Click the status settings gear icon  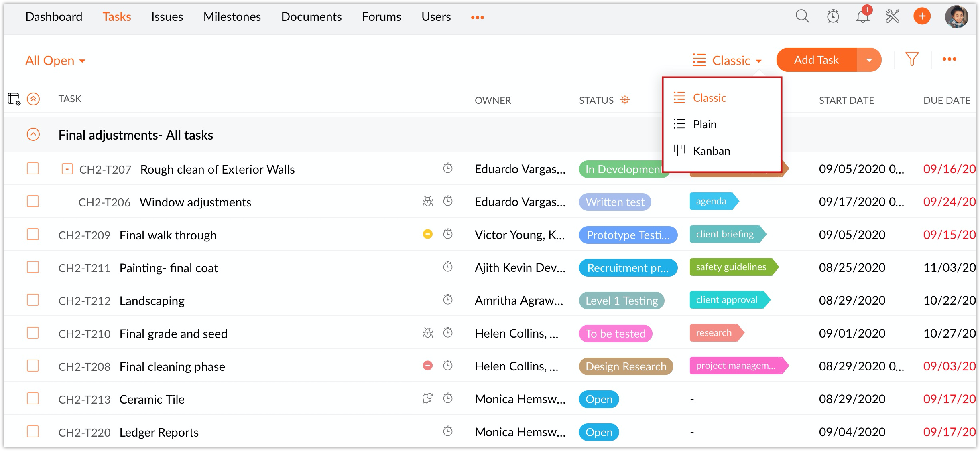[x=625, y=100]
